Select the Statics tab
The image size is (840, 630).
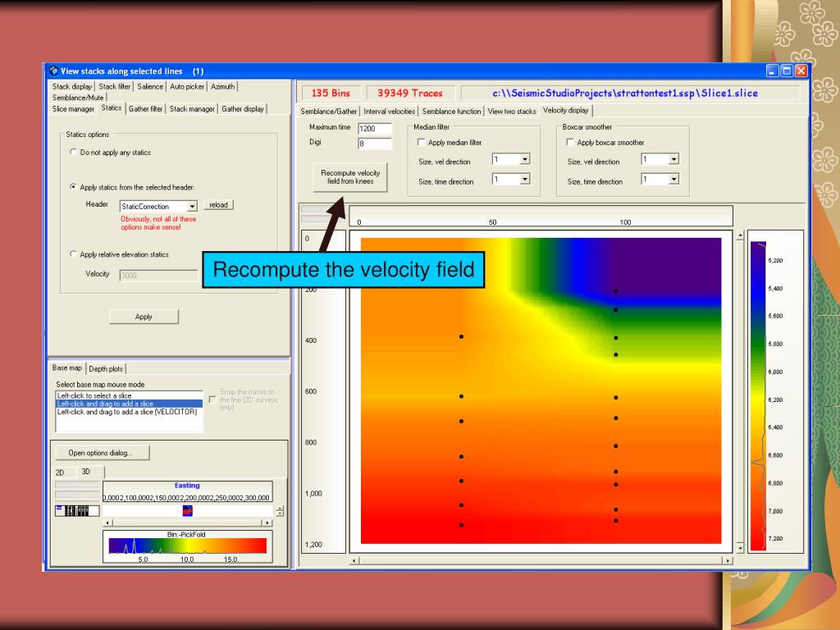[112, 107]
